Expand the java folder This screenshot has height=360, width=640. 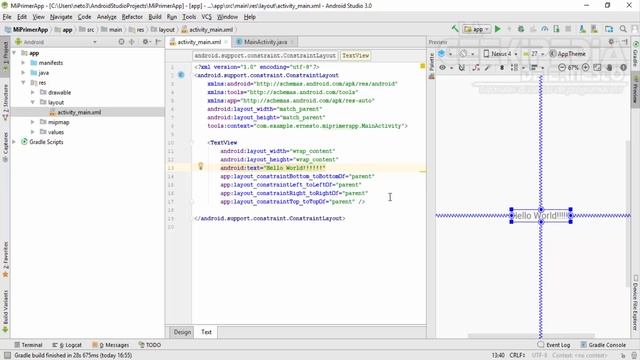pos(23,73)
